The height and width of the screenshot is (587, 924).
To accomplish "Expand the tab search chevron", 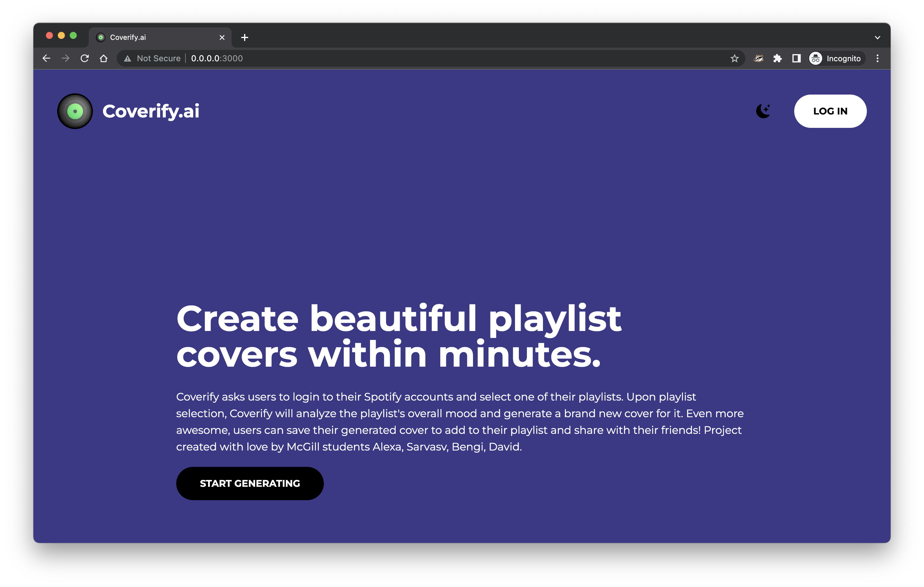I will 877,37.
